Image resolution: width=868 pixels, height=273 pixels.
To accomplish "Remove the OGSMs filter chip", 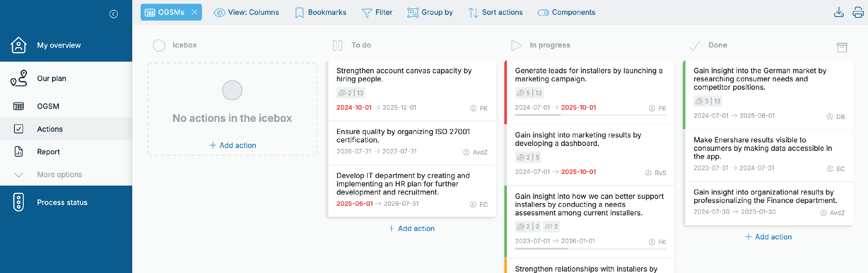I will (194, 12).
